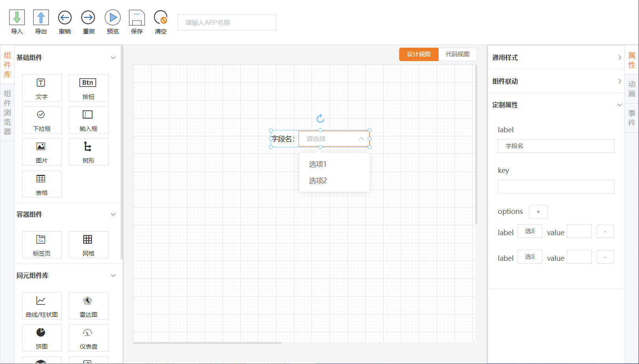The height and width of the screenshot is (364, 639).
Task: Select the 网格 grid container
Action: tap(88, 245)
